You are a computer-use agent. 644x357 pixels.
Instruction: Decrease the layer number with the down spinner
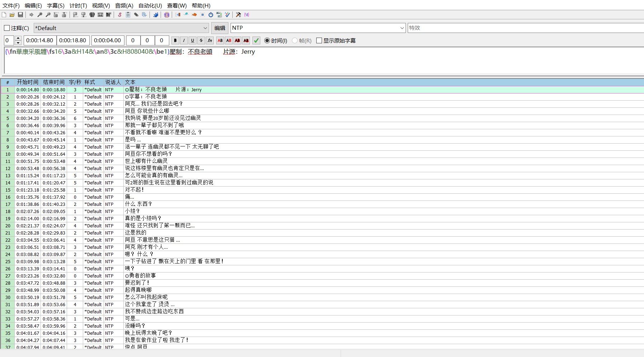[18, 43]
